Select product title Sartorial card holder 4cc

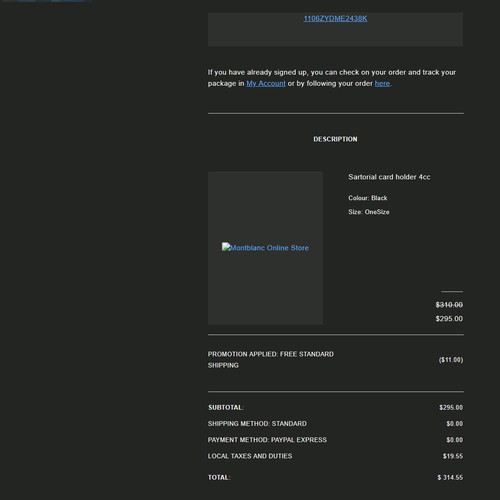click(x=389, y=177)
